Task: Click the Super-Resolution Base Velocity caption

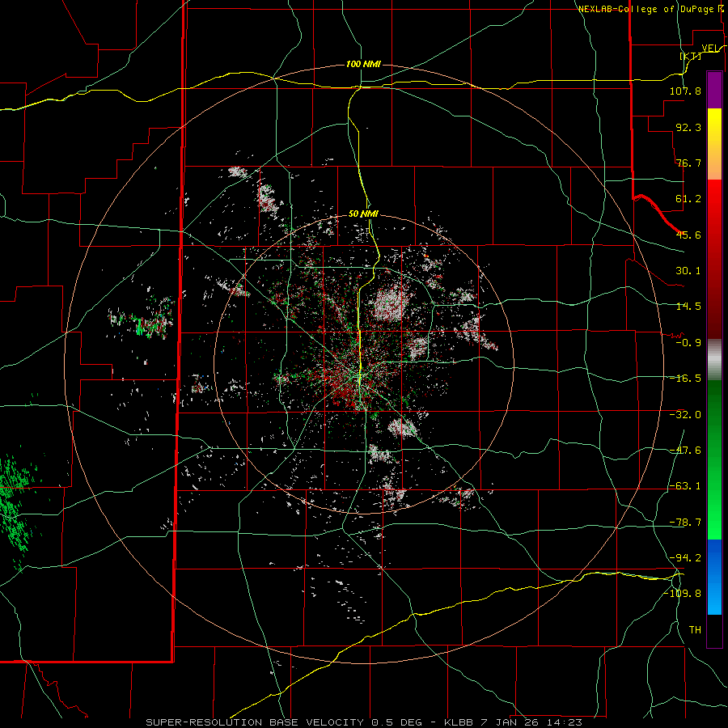Action: tap(364, 722)
